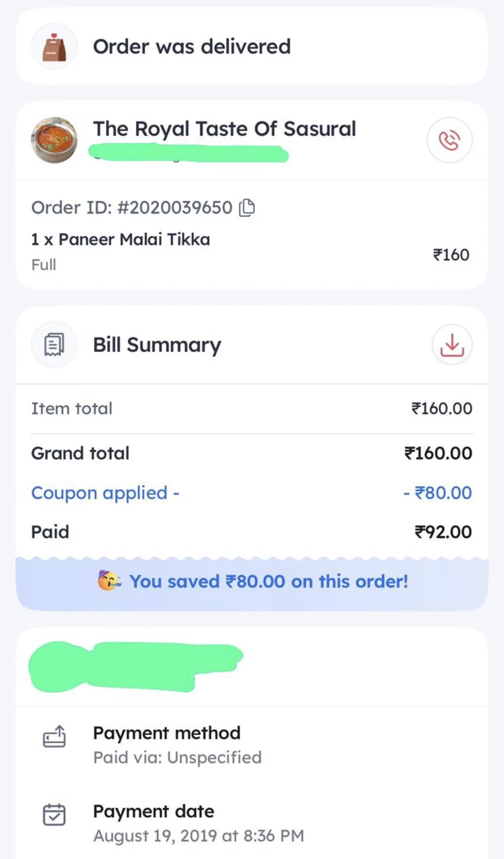Tap the You saved ₹80.00 banner
The width and height of the screenshot is (504, 859).
tap(252, 582)
